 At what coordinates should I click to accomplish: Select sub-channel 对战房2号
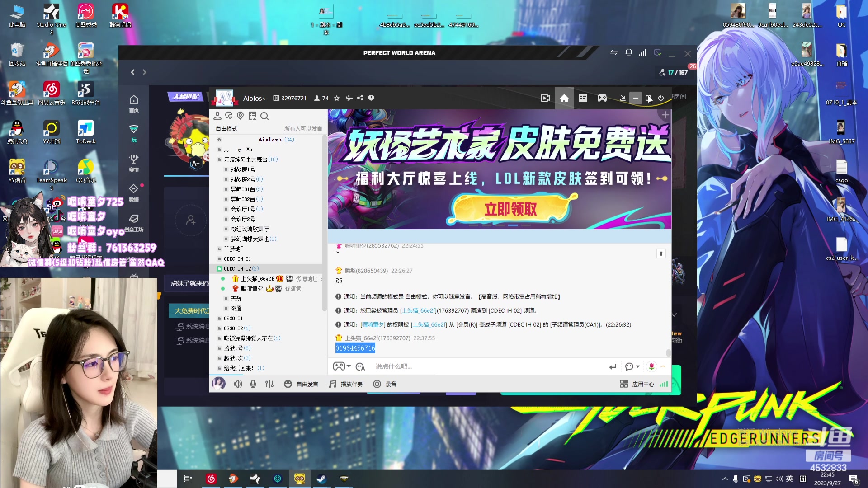pos(246,179)
